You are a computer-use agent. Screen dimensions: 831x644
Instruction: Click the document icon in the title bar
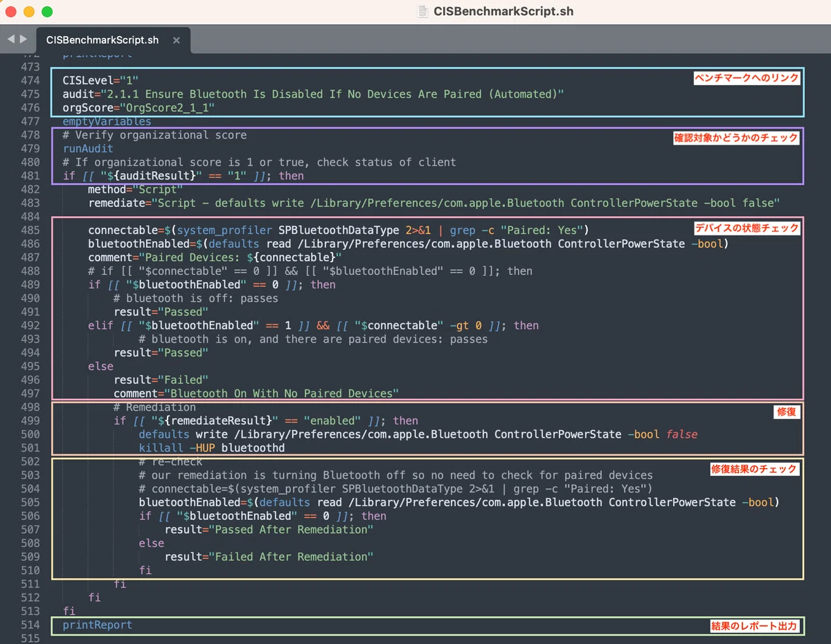[x=422, y=11]
